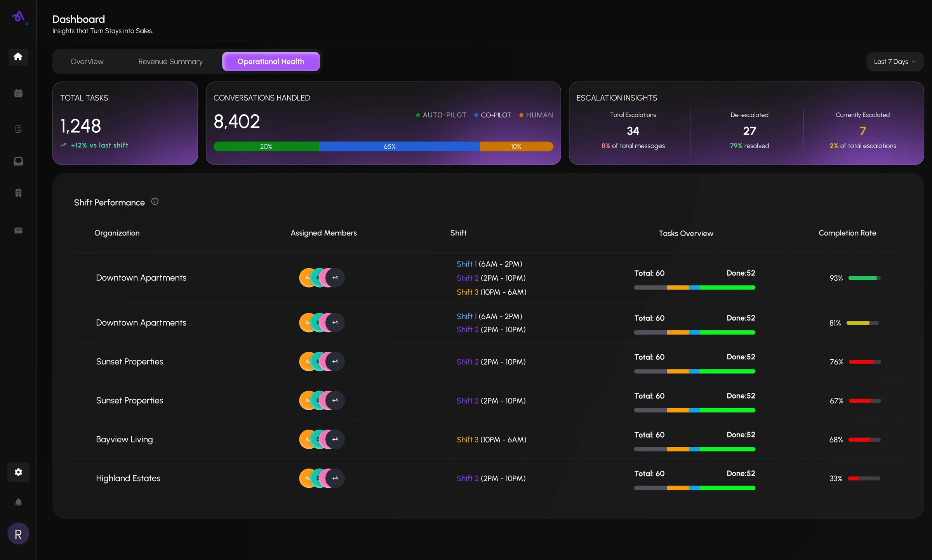Click the AUTO-PILOT legend item

(x=441, y=115)
